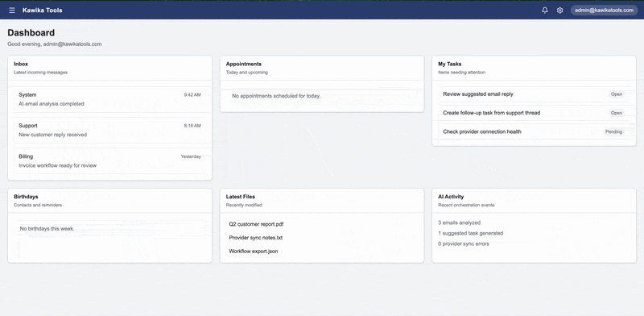Click Open badge beside Review suggested email reply
The width and height of the screenshot is (644, 316).
pyautogui.click(x=616, y=94)
